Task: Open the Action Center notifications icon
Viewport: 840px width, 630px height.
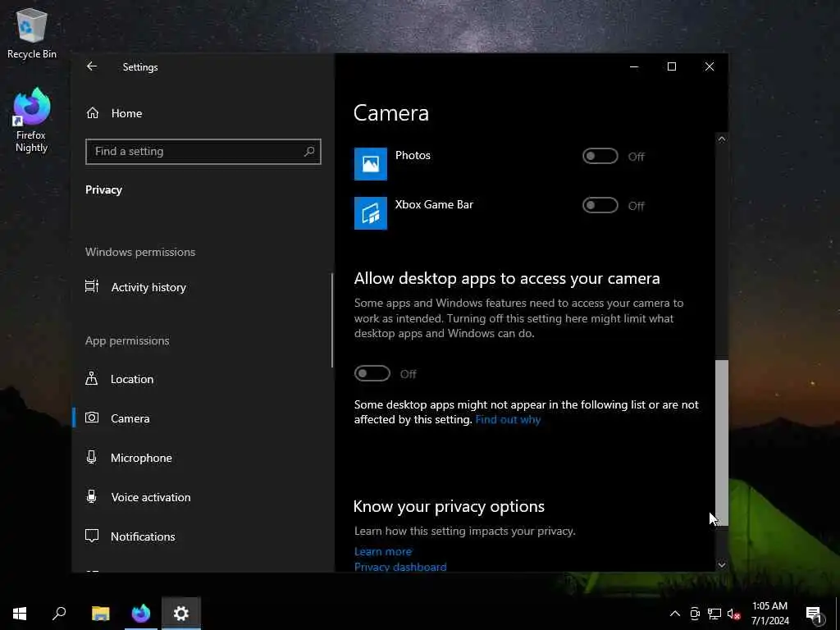Action: pos(815,614)
